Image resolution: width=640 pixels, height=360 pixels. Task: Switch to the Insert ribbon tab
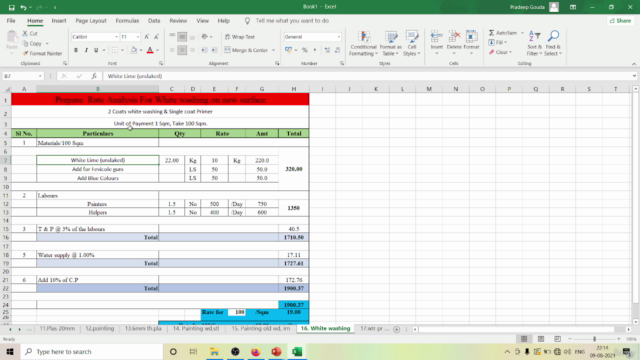click(x=59, y=21)
